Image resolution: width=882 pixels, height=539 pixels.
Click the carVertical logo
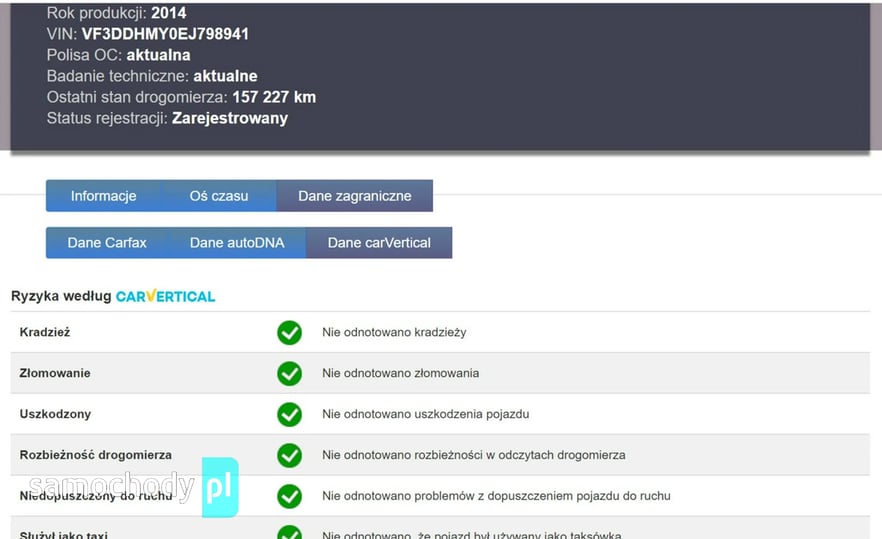165,296
